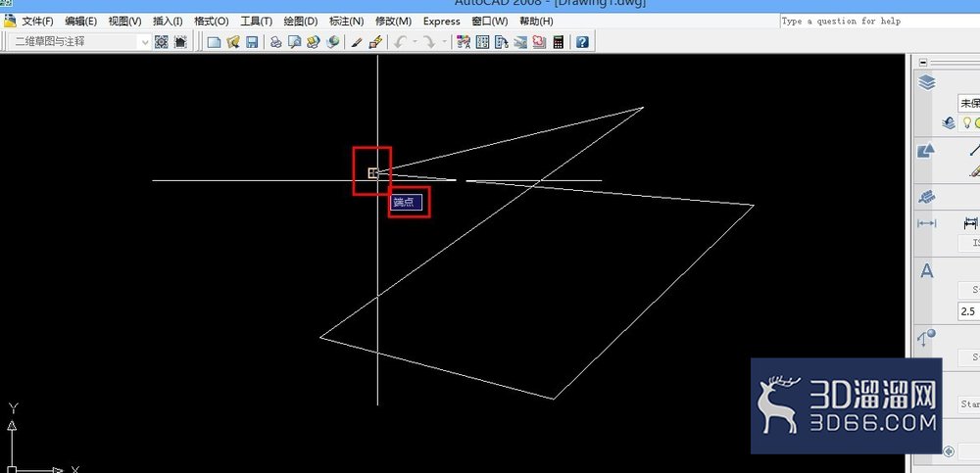Viewport: 980px width, 473px height.
Task: Click the Match Properties paintbrush icon
Action: (357, 42)
